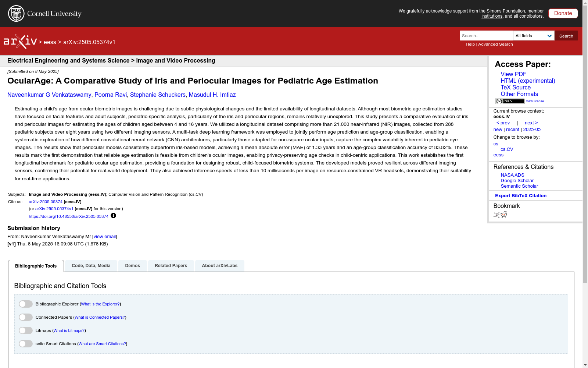Open author Masudul H. Imtiaz link

[212, 95]
